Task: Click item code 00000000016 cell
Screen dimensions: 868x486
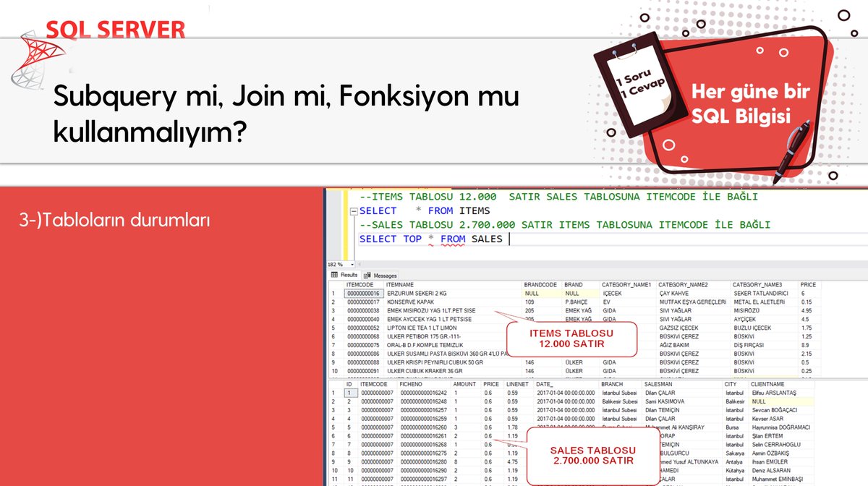Action: coord(363,294)
